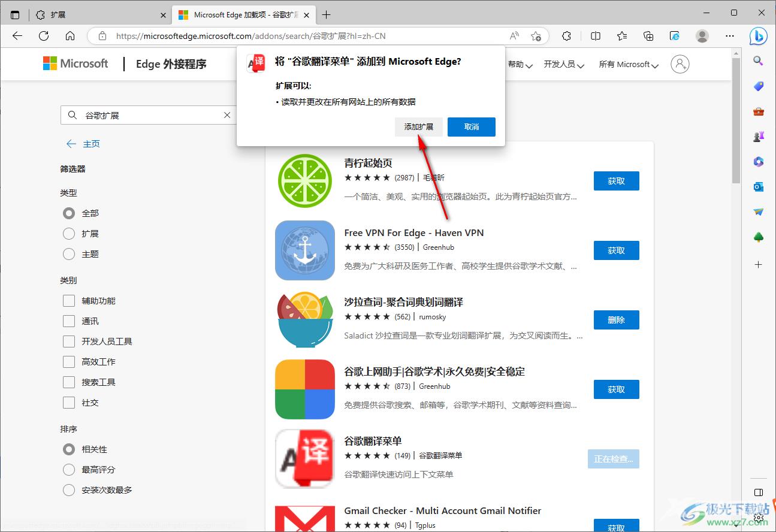Screen dimensions: 776x532
Task: Click the page vertical scrollbar thumb
Action: coord(736,121)
